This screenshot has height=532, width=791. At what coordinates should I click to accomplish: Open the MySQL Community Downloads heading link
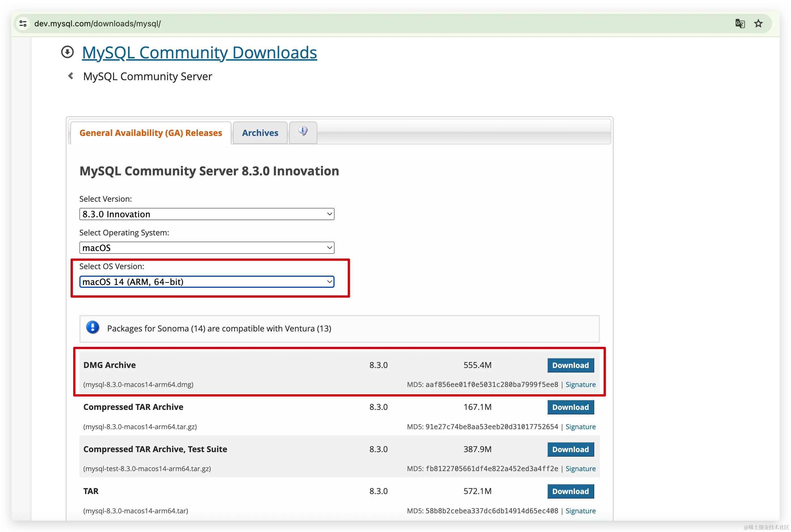point(199,53)
